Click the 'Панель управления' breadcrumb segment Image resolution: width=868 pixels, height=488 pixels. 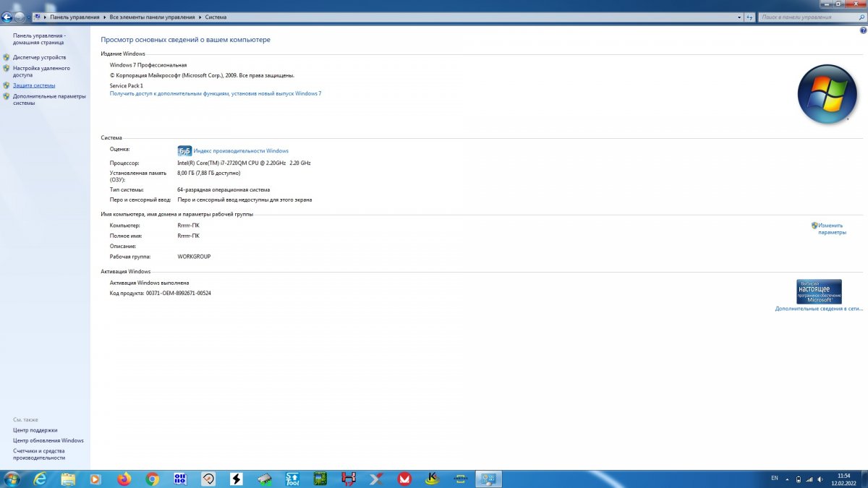pos(75,17)
